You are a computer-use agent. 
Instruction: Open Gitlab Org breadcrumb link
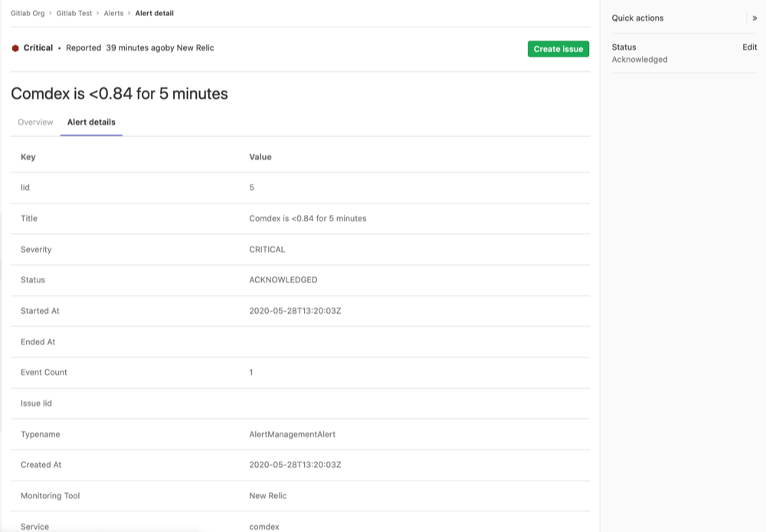(28, 13)
